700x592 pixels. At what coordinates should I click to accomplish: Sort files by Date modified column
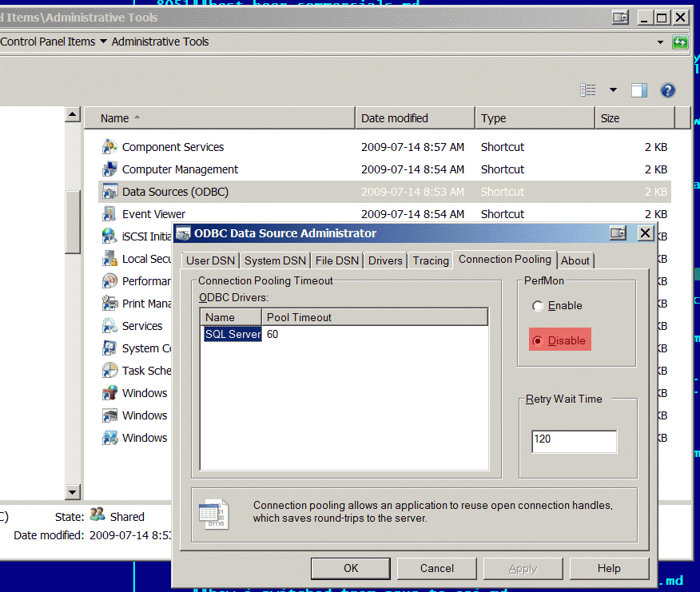[x=416, y=118]
